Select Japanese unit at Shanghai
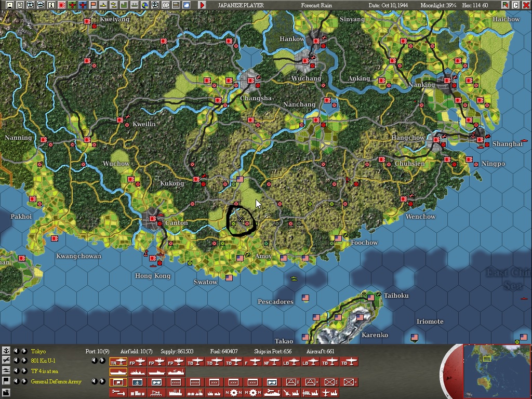This screenshot has width=532, height=399. click(480, 139)
